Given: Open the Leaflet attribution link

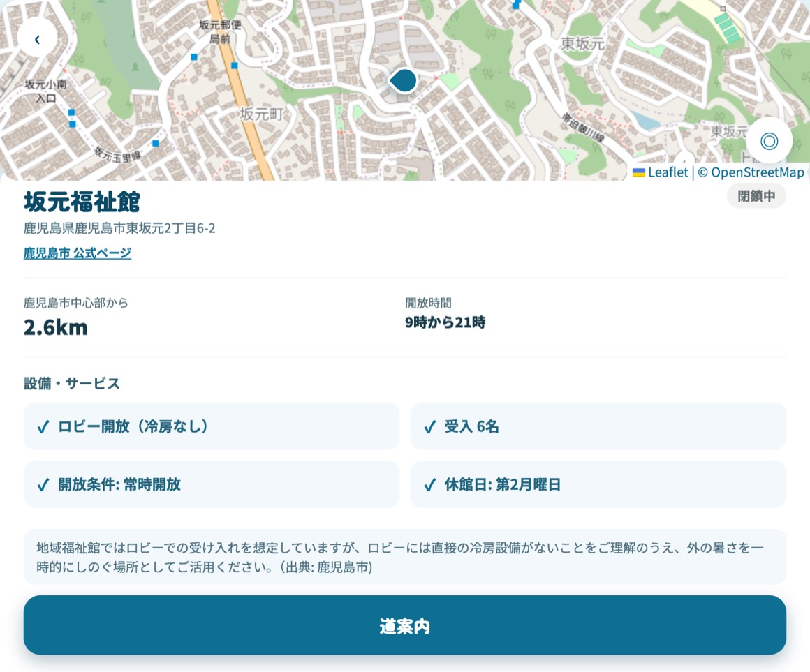Looking at the screenshot, I should point(660,172).
